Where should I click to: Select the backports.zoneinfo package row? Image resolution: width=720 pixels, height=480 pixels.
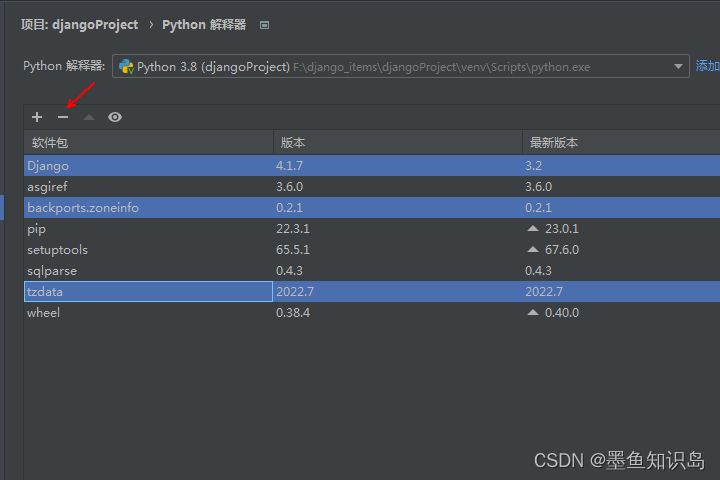click(372, 208)
